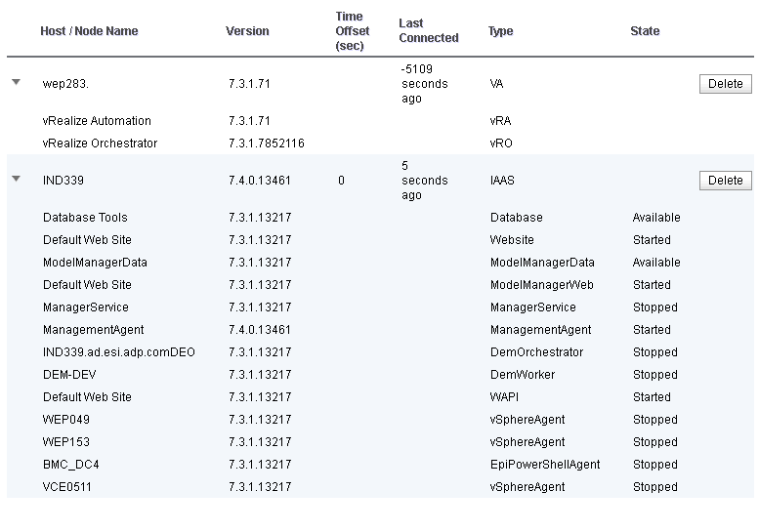Click the -5109 seconds ago cell
This screenshot has height=532, width=759.
(x=424, y=84)
